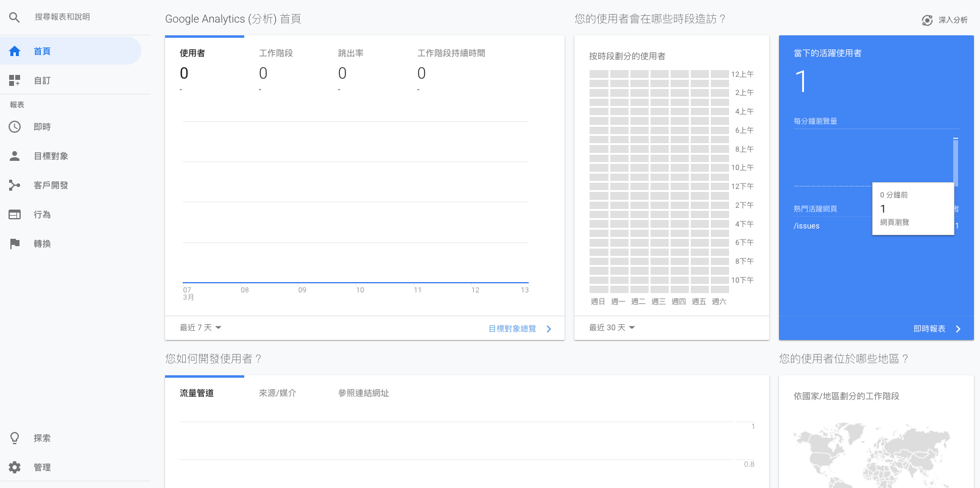Open the Discover (探索) lightbulb icon
The width and height of the screenshot is (980, 488).
coord(15,438)
